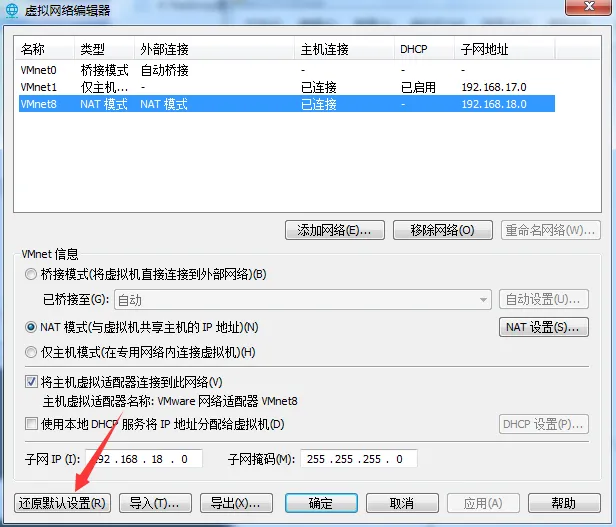Viewport: 616px width, 527px height.
Task: Click into the 子网掩码 field
Action: pos(357,459)
